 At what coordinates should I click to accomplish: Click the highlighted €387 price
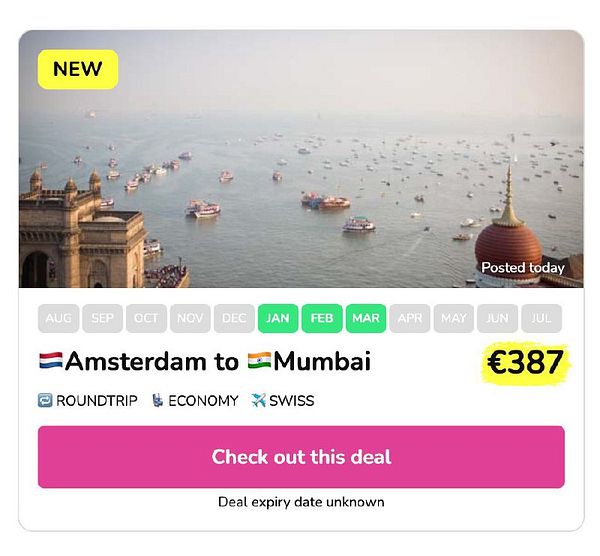pos(525,362)
